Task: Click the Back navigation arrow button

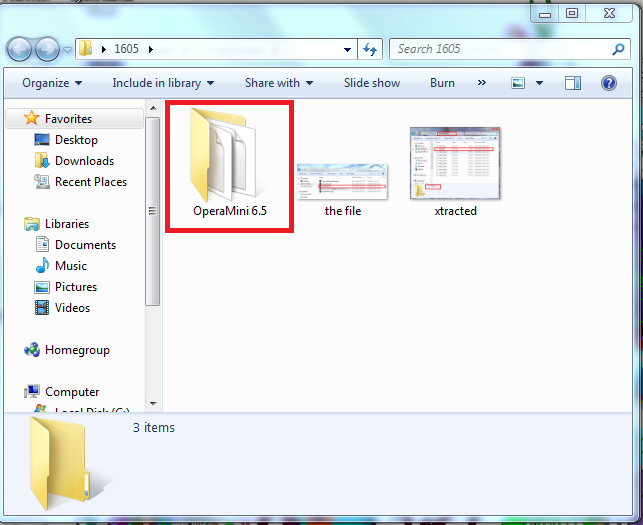Action: [x=19, y=50]
